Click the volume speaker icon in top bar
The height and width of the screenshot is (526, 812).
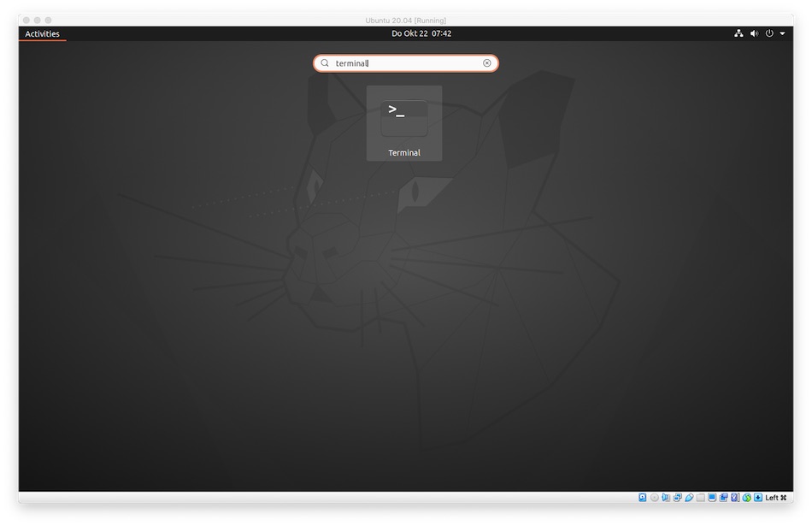coord(754,34)
